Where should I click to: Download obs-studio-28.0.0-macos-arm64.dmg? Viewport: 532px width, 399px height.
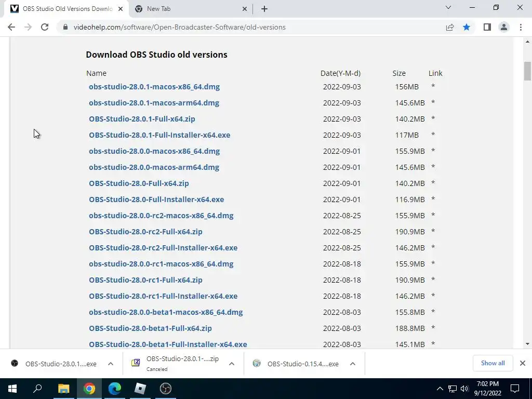(x=154, y=167)
